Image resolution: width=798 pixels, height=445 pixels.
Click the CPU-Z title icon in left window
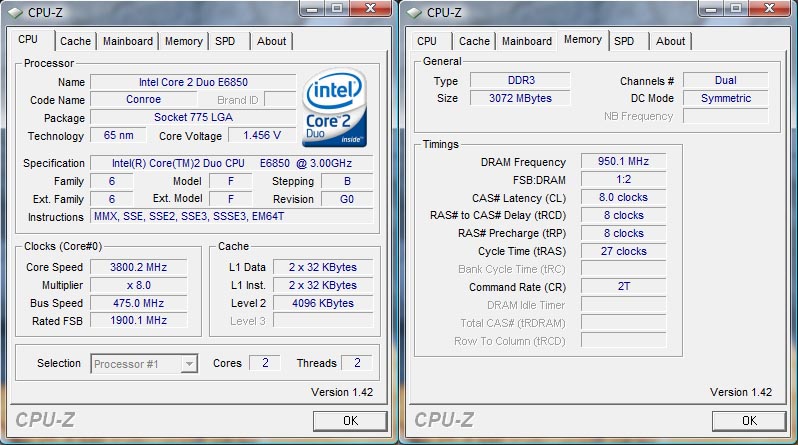pyautogui.click(x=15, y=12)
